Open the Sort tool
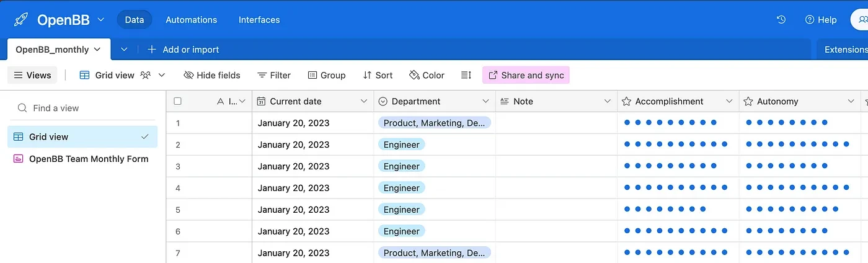This screenshot has width=868, height=263. point(378,75)
